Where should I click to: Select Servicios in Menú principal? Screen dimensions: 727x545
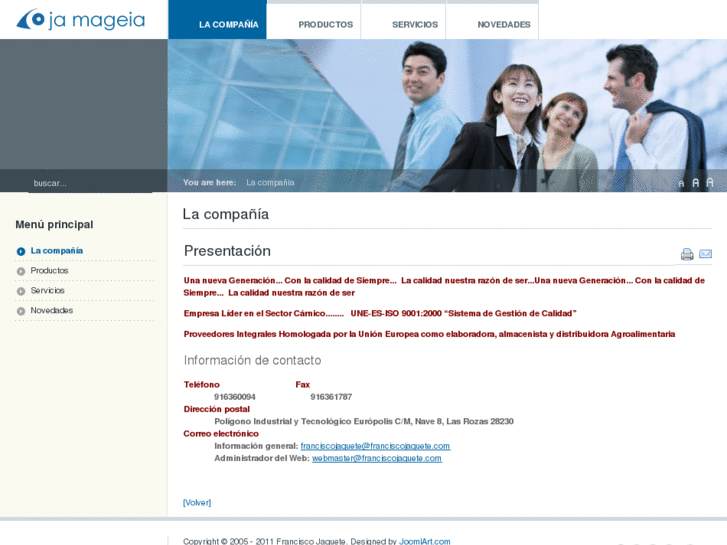coord(47,290)
